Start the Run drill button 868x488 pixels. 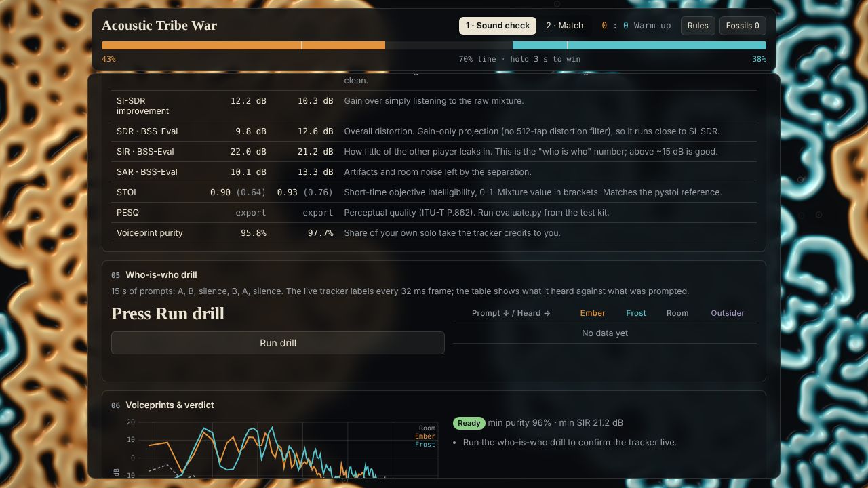click(x=278, y=343)
